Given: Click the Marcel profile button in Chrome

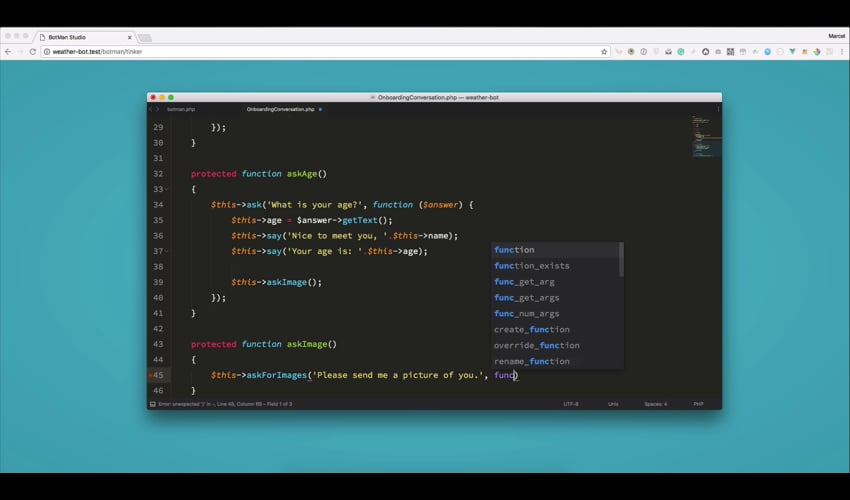Looking at the screenshot, I should coord(836,36).
